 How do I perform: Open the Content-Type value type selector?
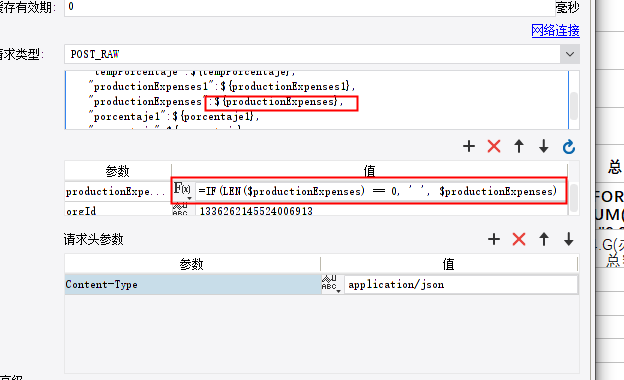(331, 284)
